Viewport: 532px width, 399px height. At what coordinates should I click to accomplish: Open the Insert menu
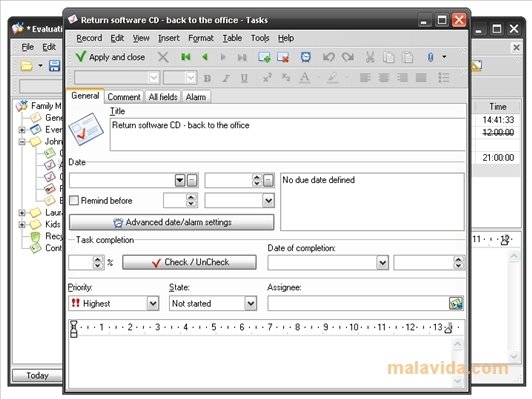[x=169, y=38]
